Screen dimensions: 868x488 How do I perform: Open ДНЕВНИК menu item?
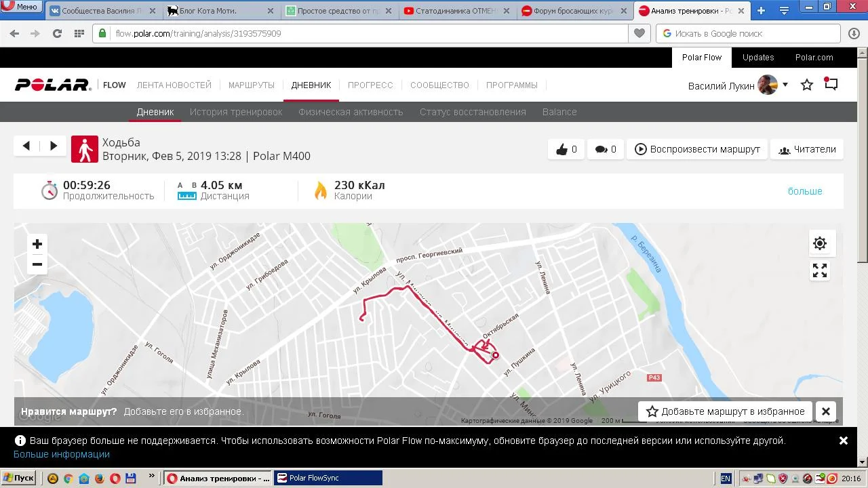[x=311, y=85]
